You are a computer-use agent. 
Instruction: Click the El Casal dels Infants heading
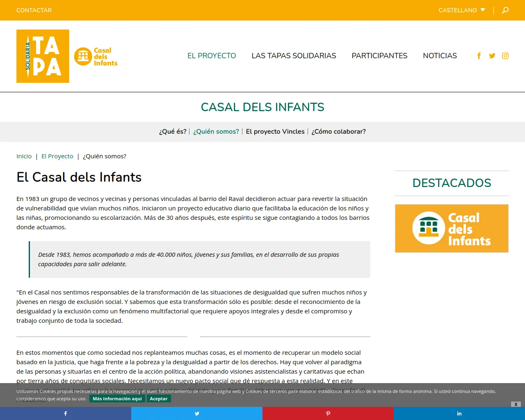click(79, 177)
